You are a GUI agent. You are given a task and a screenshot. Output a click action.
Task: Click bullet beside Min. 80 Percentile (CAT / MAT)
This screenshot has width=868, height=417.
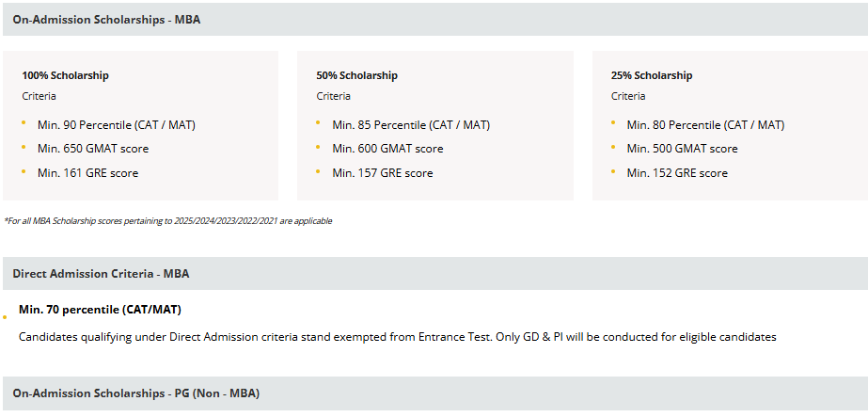[613, 123]
